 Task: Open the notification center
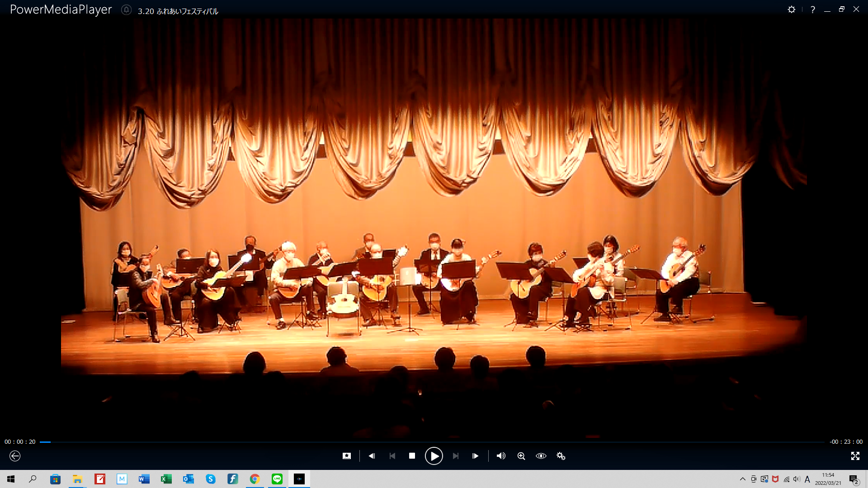point(854,479)
